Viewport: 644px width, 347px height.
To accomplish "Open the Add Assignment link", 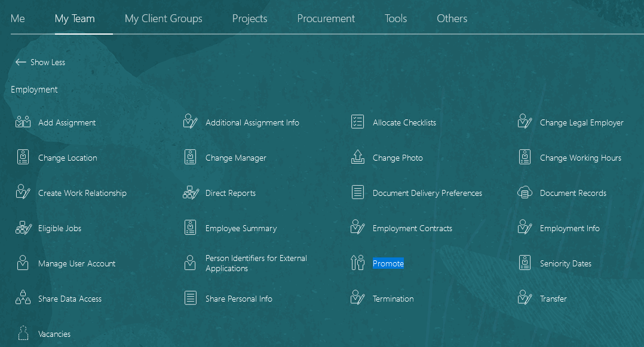I will 67,123.
